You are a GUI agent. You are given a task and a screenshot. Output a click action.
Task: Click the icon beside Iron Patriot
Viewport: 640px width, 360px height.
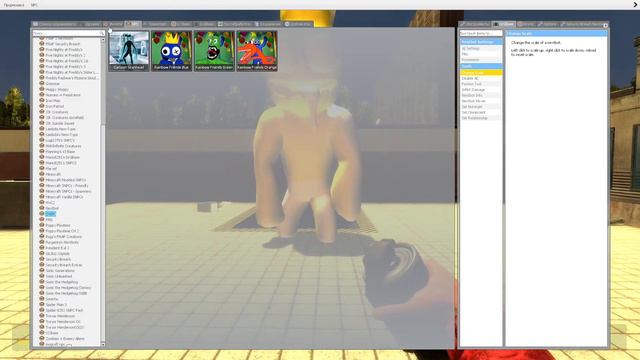click(42, 106)
